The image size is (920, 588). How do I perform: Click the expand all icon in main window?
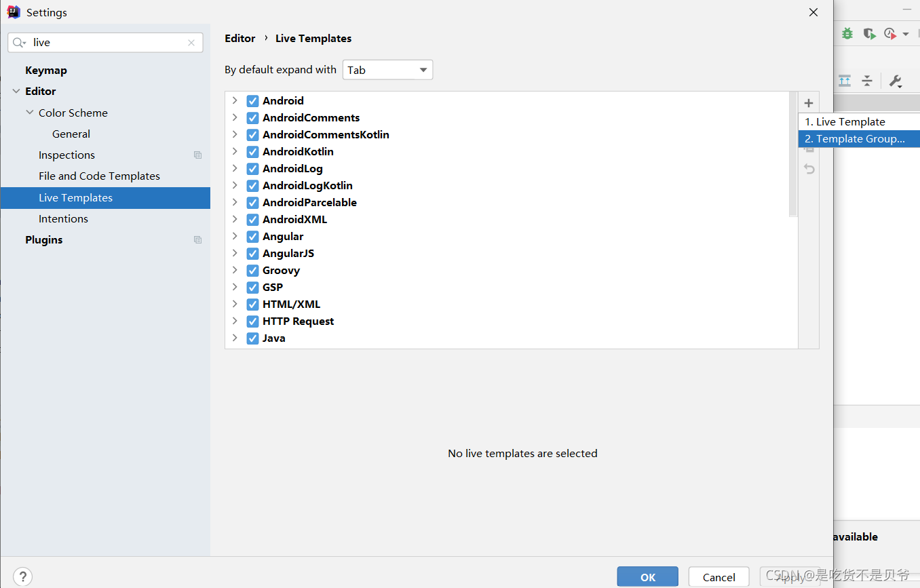coord(845,81)
